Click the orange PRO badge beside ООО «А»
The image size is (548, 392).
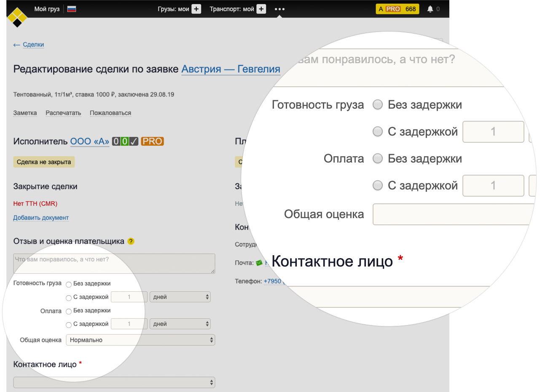pos(152,141)
